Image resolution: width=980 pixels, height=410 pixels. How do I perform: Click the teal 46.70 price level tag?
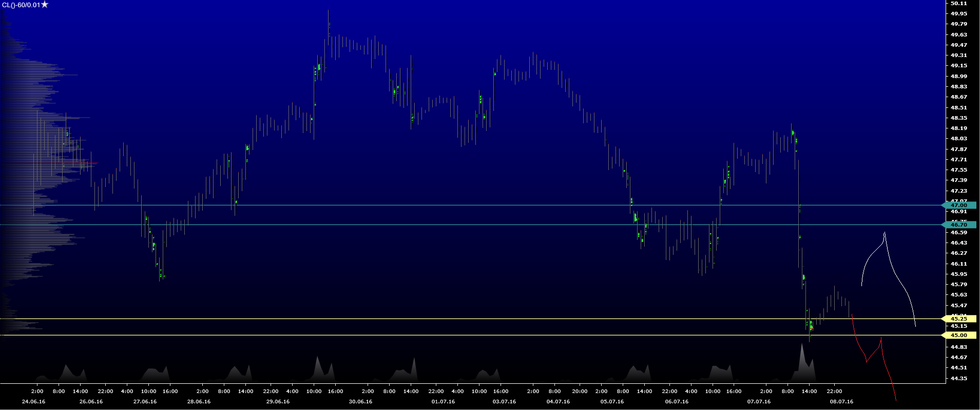point(958,225)
